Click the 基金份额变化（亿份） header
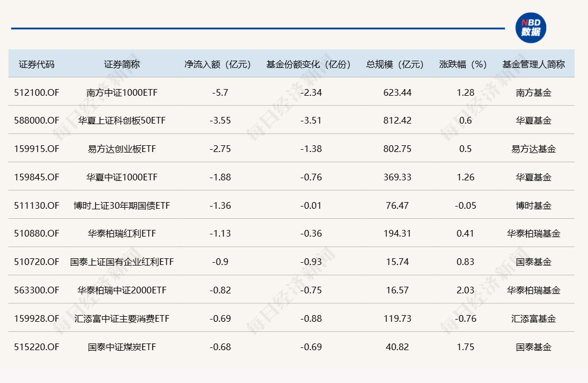588x383 pixels. click(308, 65)
